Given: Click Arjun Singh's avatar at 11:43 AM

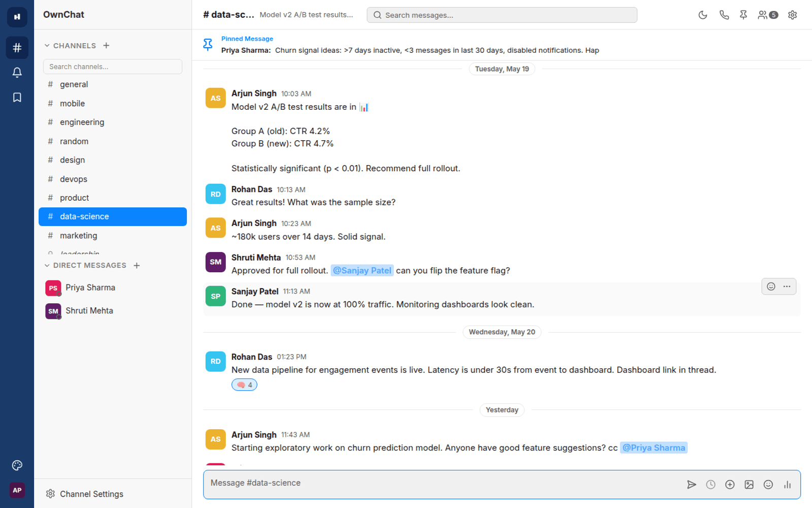Looking at the screenshot, I should [x=216, y=439].
